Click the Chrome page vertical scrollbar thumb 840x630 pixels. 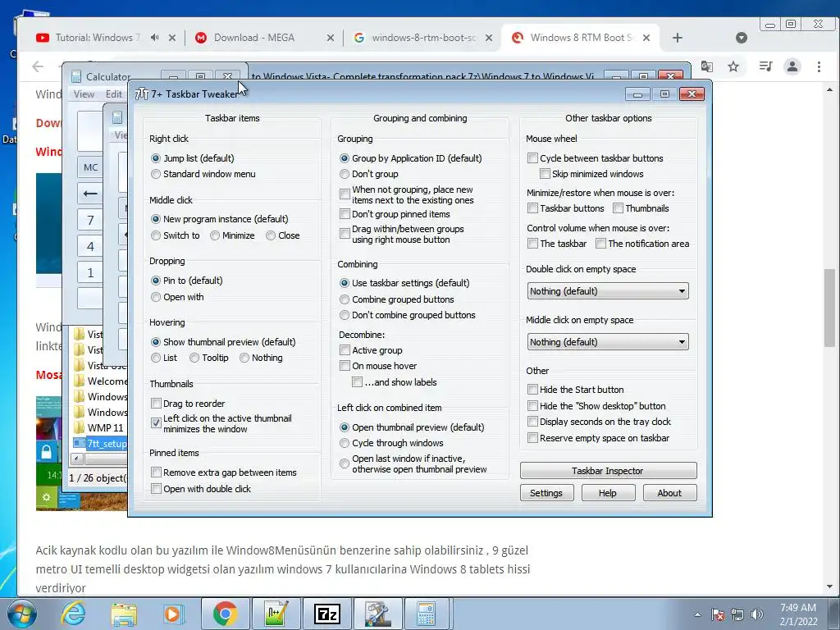click(x=830, y=308)
